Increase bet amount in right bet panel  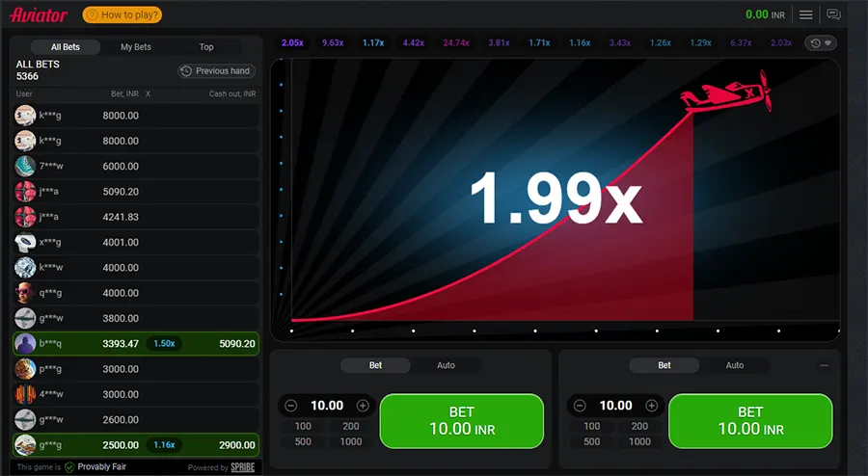coord(652,406)
